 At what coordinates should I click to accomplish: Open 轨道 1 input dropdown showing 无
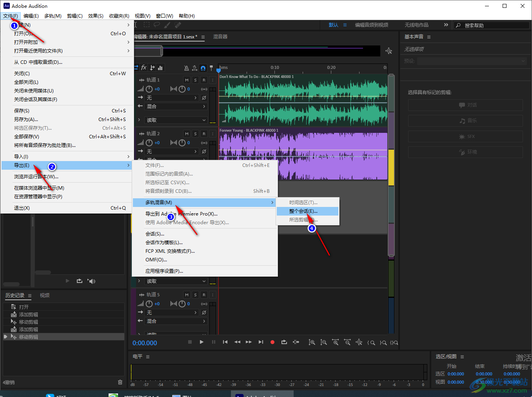pos(172,98)
